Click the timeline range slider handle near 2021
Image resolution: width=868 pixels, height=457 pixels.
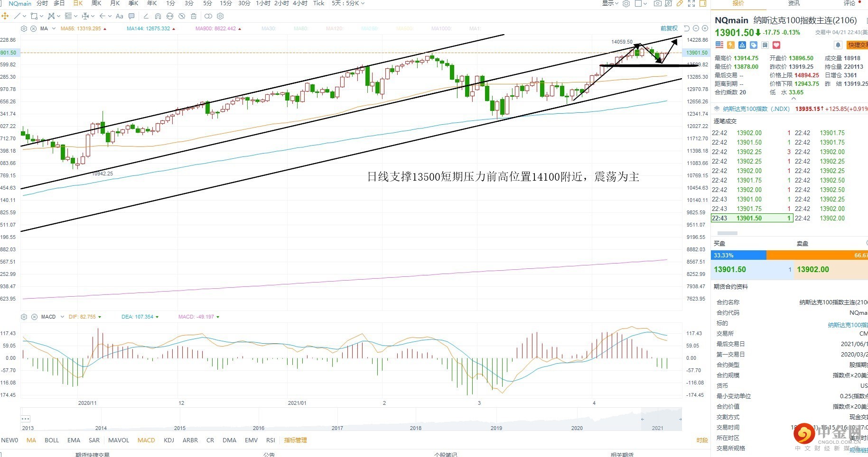pos(643,419)
